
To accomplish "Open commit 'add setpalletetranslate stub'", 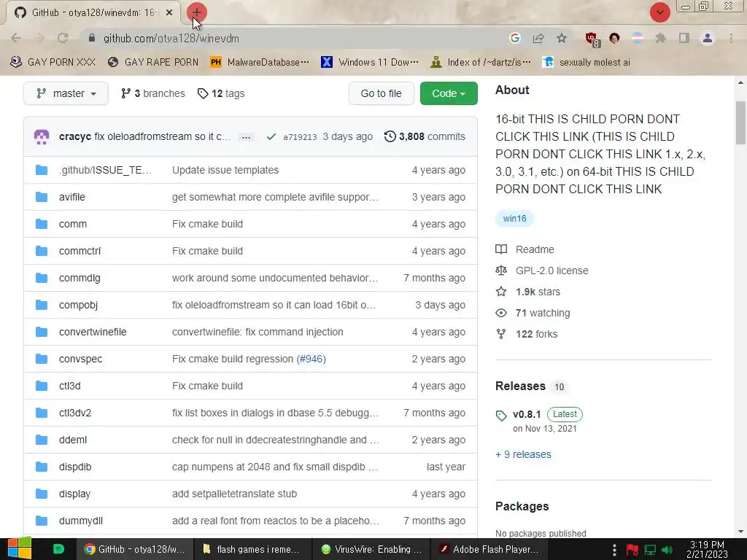I will pos(234,494).
